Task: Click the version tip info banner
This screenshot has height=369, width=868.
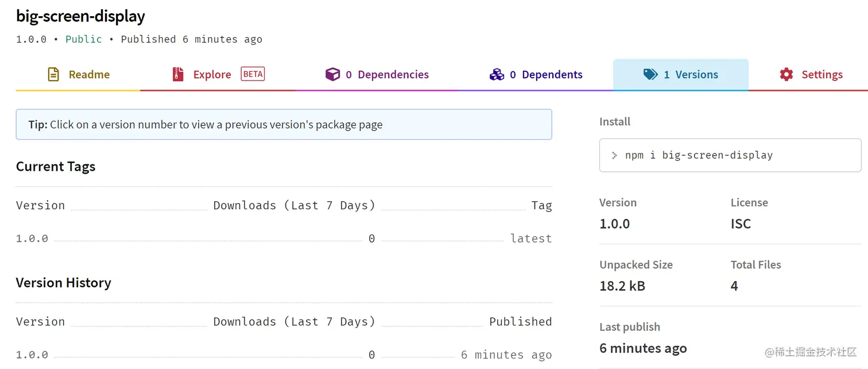Action: click(284, 125)
